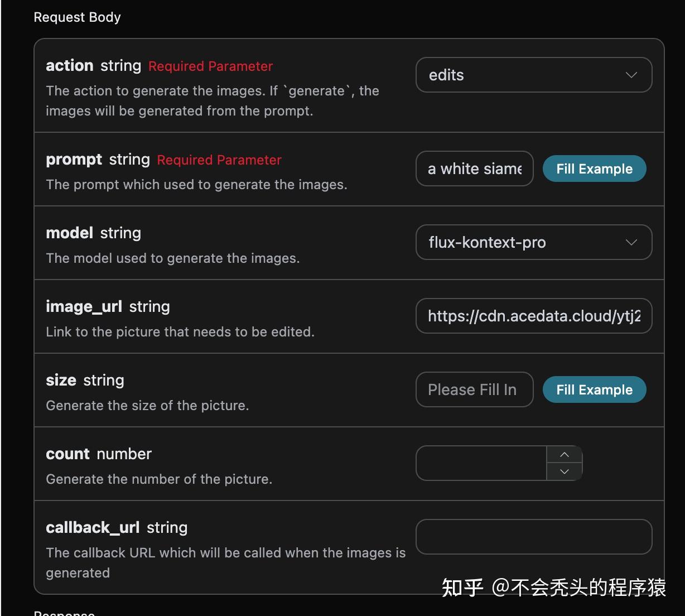685x616 pixels.
Task: Open the action dropdown showing edits
Action: [534, 75]
